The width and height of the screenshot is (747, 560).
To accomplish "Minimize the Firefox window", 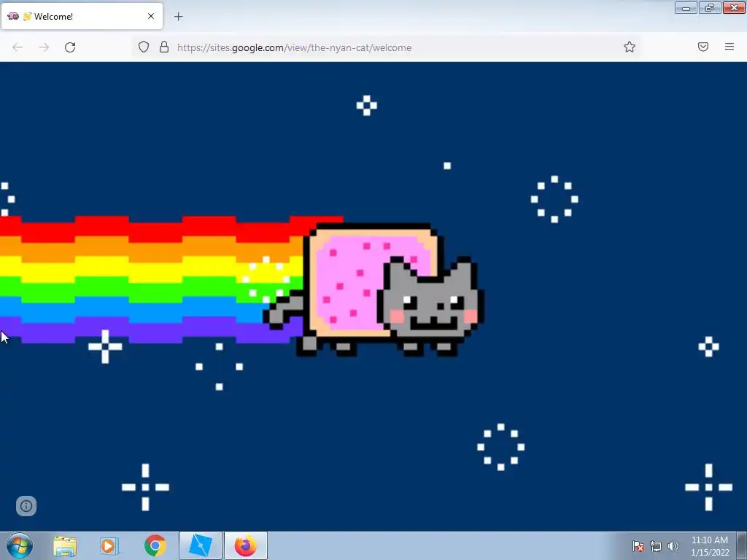I will coord(686,7).
